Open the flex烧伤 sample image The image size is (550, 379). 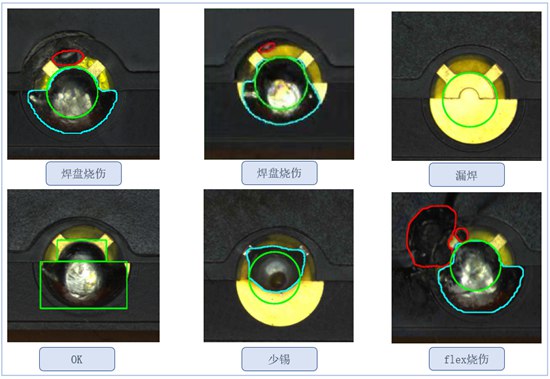pos(467,267)
